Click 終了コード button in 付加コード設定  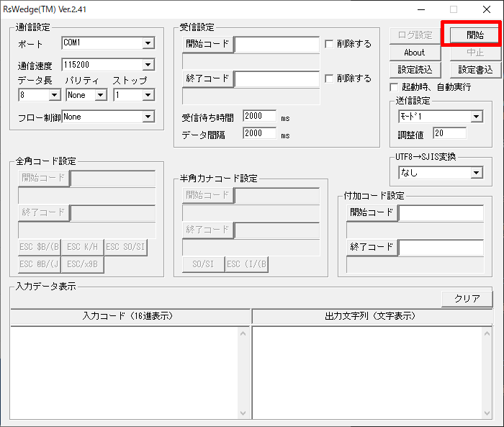(372, 247)
